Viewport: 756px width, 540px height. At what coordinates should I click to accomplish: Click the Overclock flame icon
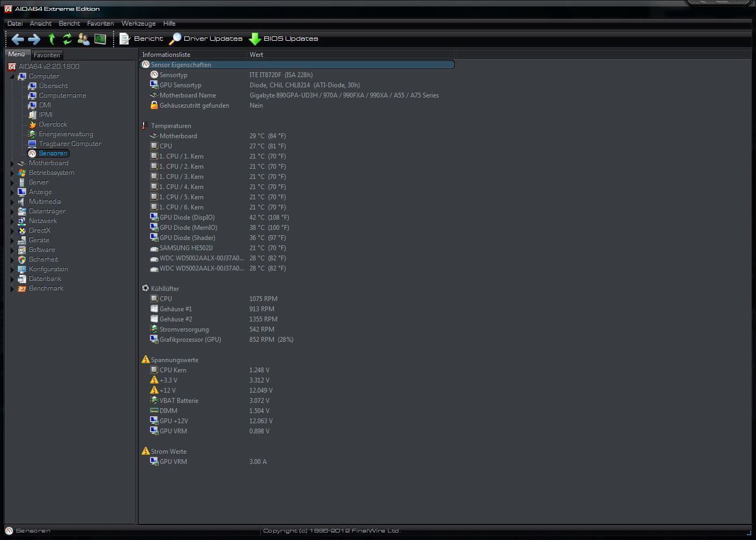[x=32, y=124]
